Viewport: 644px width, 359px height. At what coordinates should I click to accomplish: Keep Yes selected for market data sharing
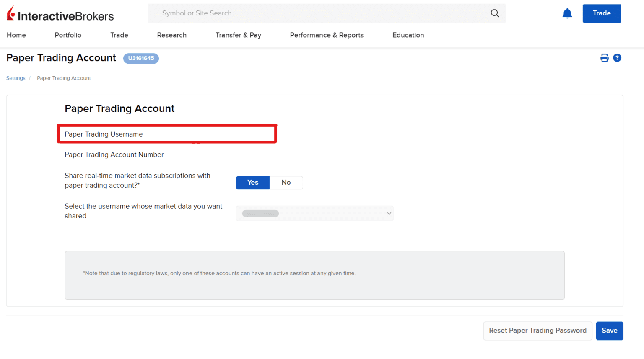click(x=253, y=183)
